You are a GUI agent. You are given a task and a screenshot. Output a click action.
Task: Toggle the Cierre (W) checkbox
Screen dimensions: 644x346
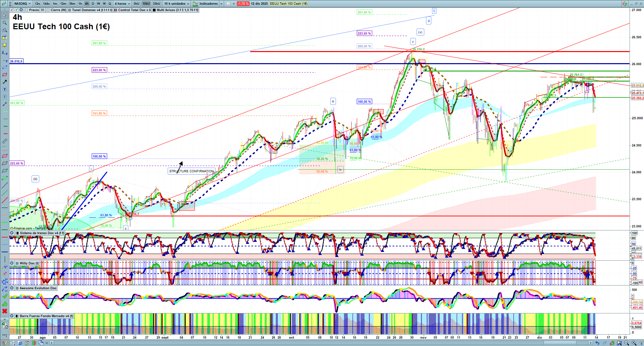pyautogui.click(x=48, y=10)
